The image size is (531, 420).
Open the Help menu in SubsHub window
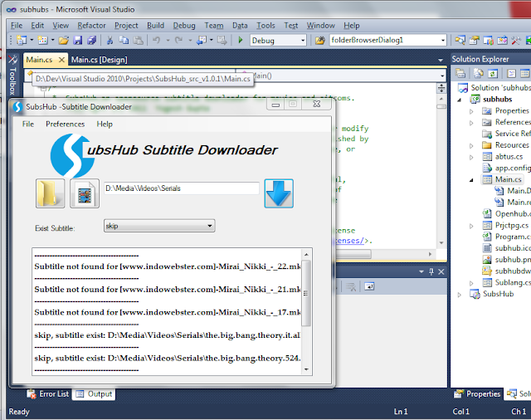tap(105, 125)
